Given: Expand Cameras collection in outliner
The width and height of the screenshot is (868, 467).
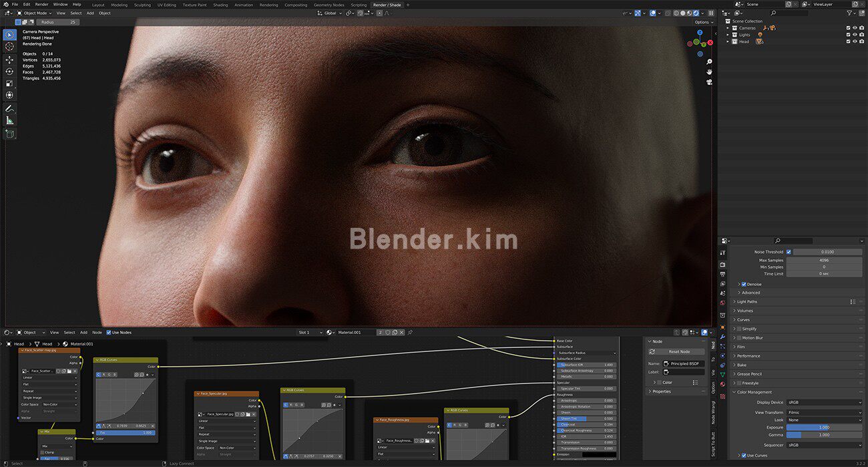Looking at the screenshot, I should (728, 28).
